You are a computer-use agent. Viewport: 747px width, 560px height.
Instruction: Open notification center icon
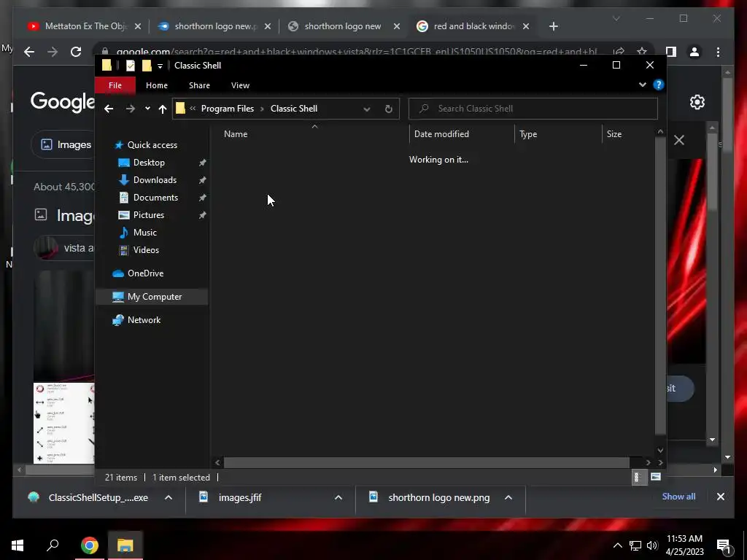pos(724,546)
